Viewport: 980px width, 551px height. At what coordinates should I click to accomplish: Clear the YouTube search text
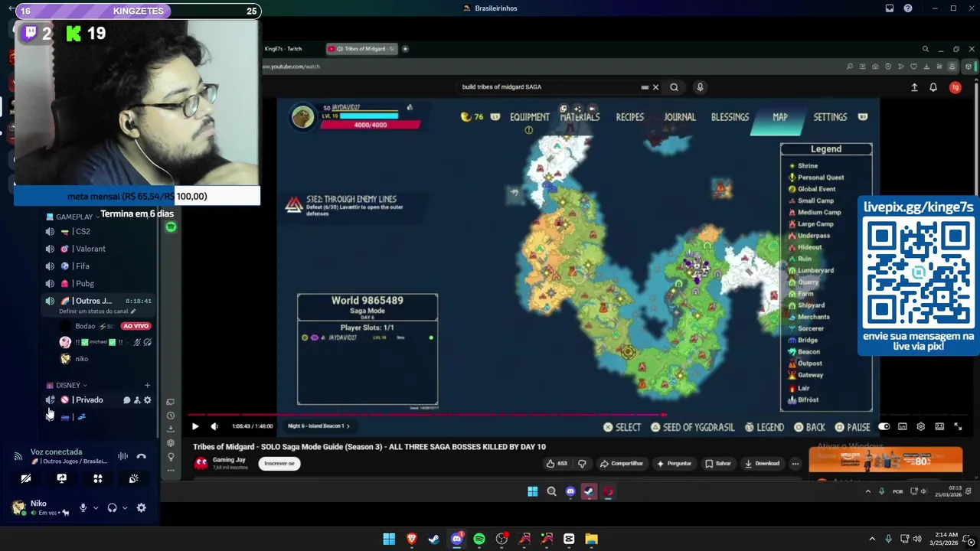655,87
